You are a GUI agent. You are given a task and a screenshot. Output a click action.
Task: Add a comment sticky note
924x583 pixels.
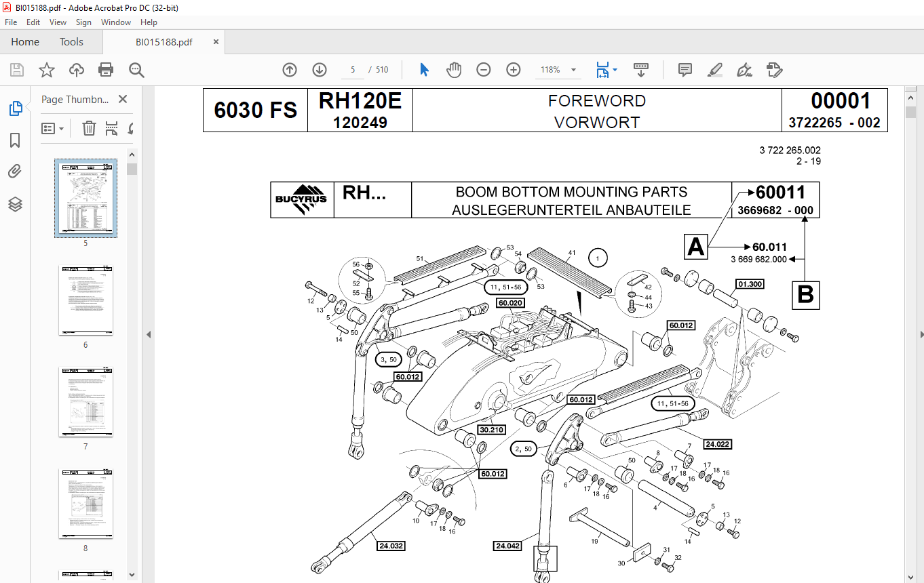coord(685,70)
